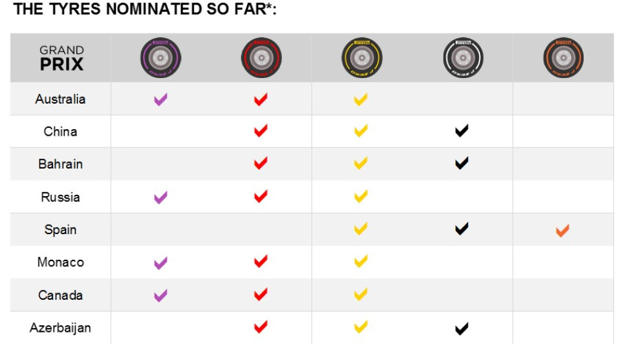
Task: Select the Australia row label
Action: [x=60, y=100]
